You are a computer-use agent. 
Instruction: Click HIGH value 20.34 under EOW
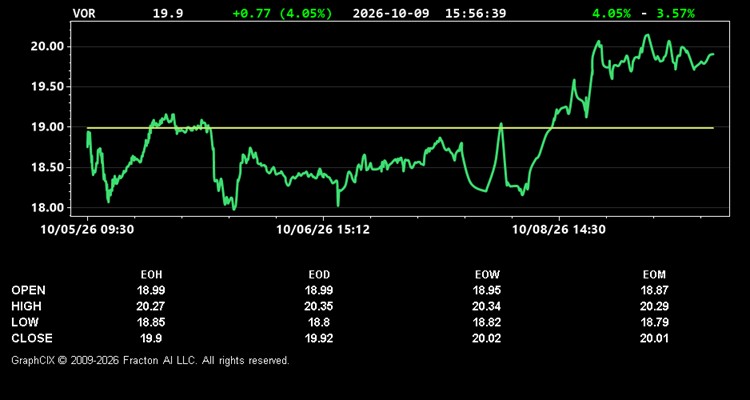(x=487, y=306)
